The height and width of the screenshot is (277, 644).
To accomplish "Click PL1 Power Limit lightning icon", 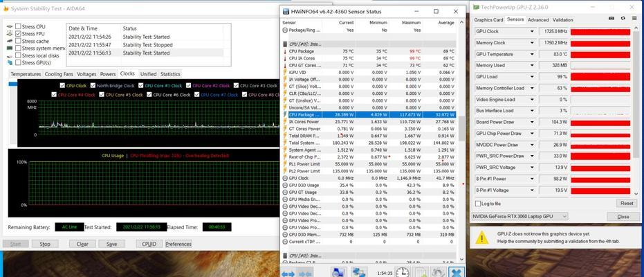I will point(285,164).
